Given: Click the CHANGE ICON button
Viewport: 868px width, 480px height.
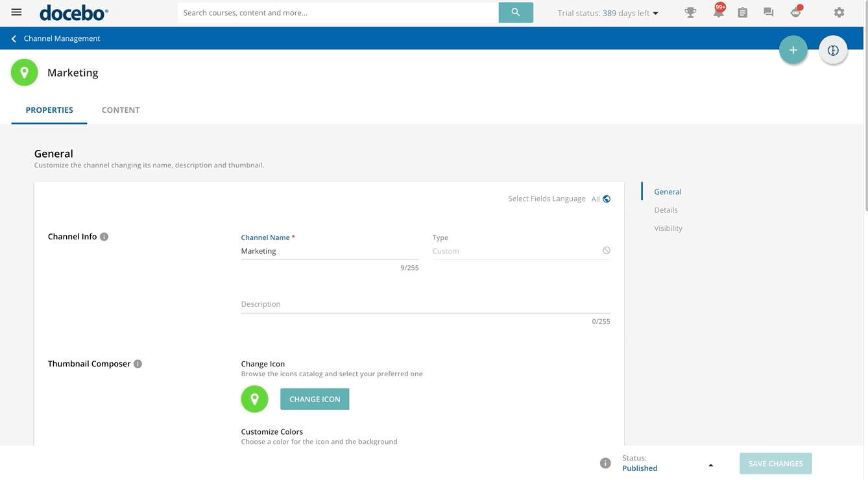Looking at the screenshot, I should coord(315,399).
